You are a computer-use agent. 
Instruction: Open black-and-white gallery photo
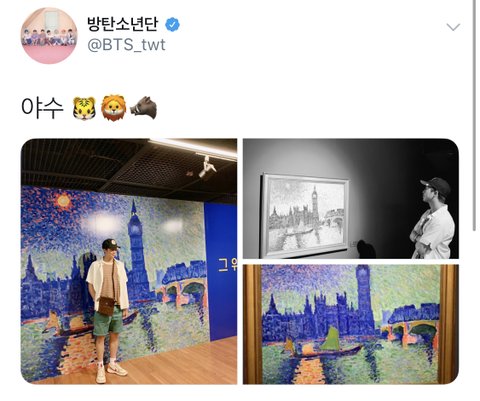[351, 199]
